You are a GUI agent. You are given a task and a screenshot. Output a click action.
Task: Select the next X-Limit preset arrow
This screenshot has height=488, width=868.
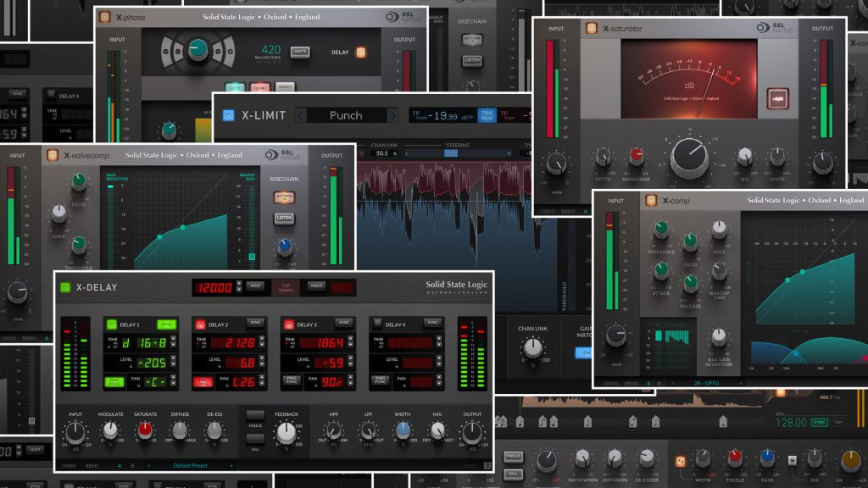[392, 115]
